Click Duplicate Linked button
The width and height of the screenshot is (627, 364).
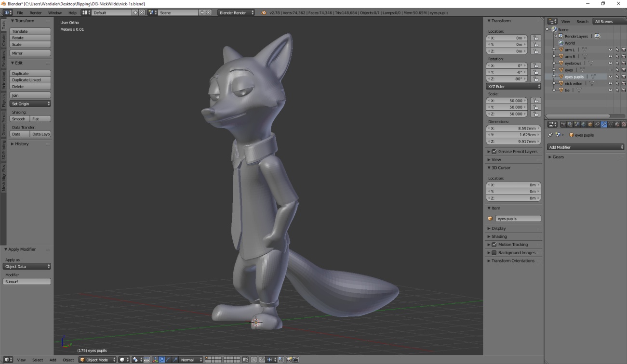pos(30,80)
